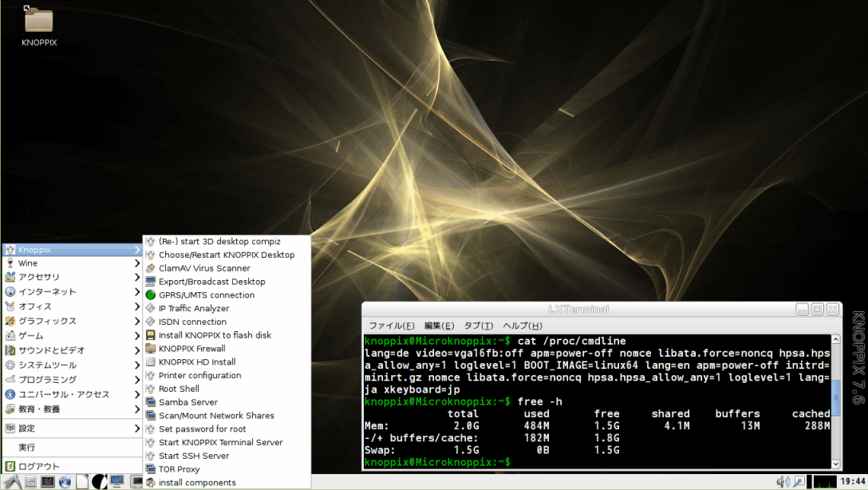The width and height of the screenshot is (868, 490).
Task: Select Set password for root
Action: pyautogui.click(x=227, y=429)
